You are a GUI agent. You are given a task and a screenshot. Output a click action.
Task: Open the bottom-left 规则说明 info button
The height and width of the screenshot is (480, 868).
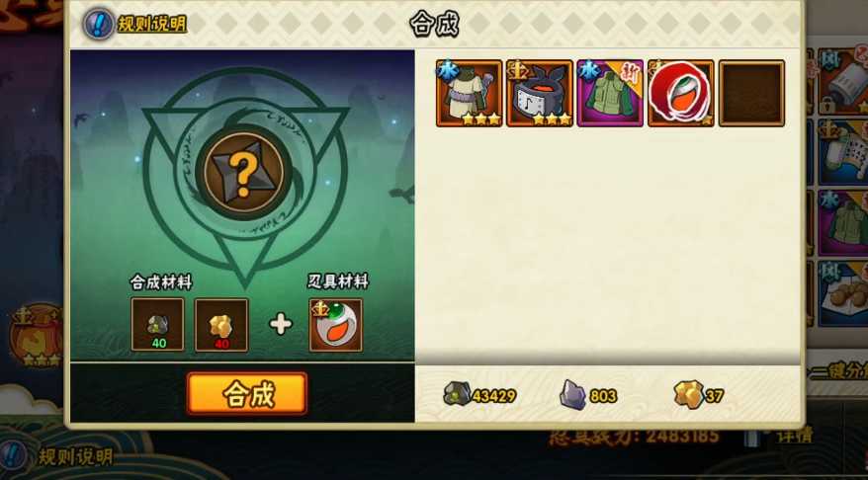click(x=56, y=456)
